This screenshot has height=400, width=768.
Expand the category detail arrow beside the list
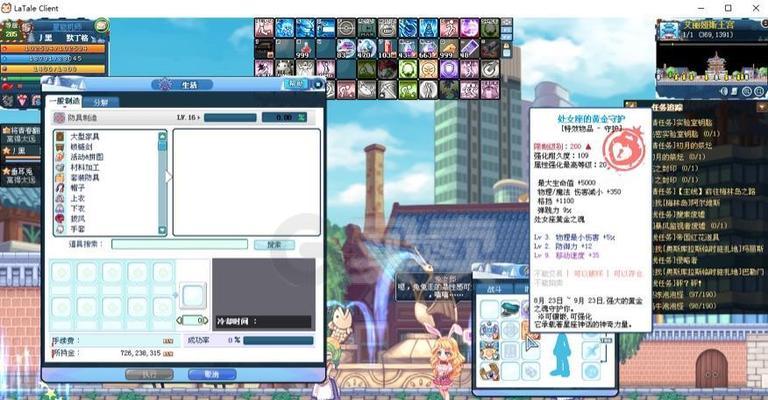coord(168,177)
